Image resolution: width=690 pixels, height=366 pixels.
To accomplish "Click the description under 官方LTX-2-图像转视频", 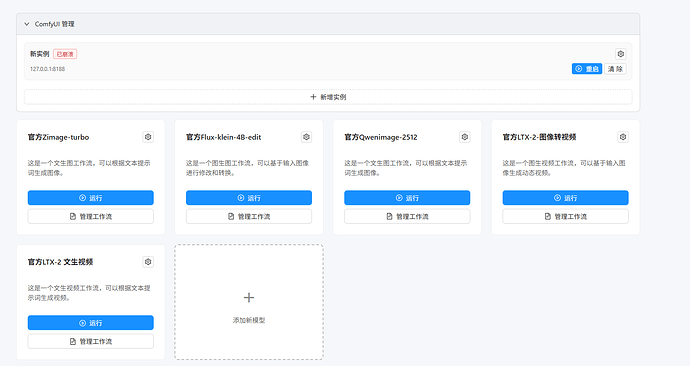I will click(x=564, y=168).
